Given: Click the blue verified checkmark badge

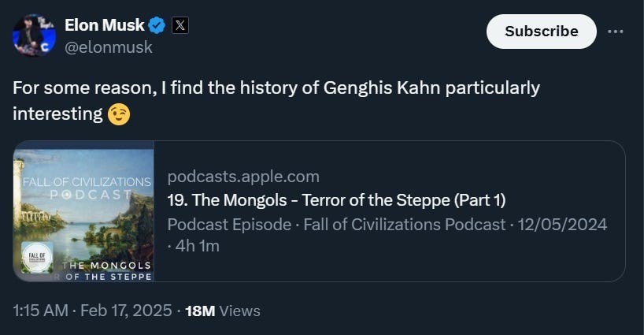Looking at the screenshot, I should pos(157,25).
